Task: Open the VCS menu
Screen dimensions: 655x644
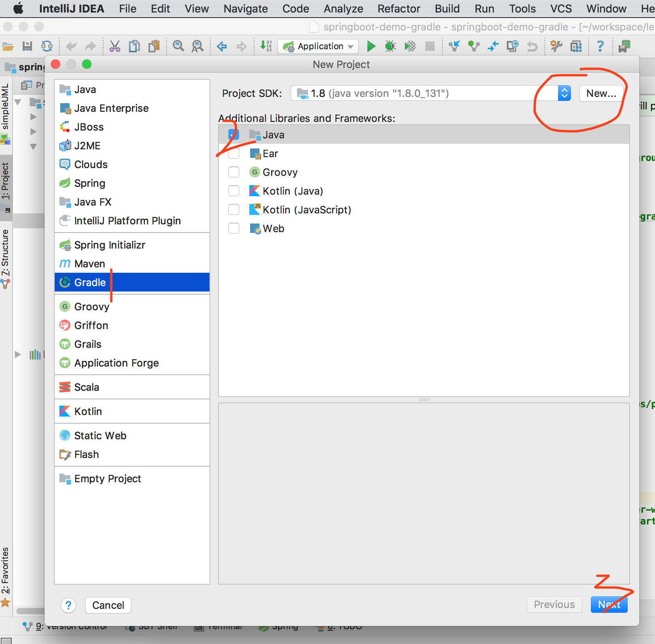Action: (x=561, y=9)
